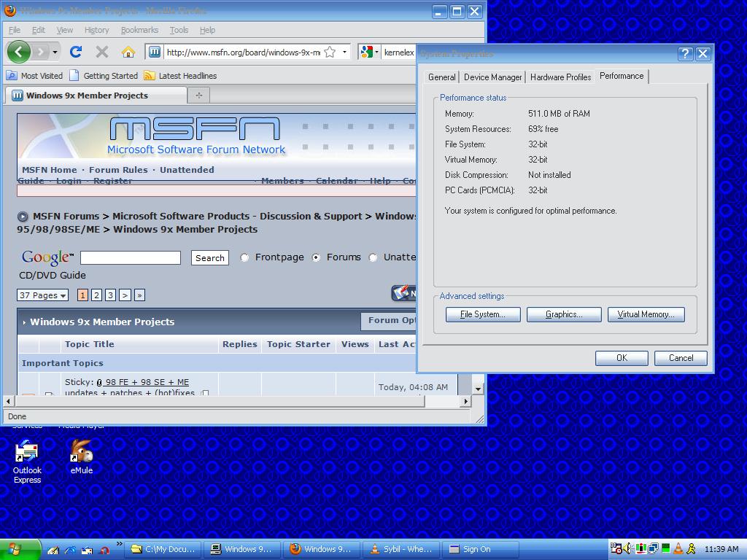Click the Help question mark in System Properties
747x560 pixels.
[685, 53]
